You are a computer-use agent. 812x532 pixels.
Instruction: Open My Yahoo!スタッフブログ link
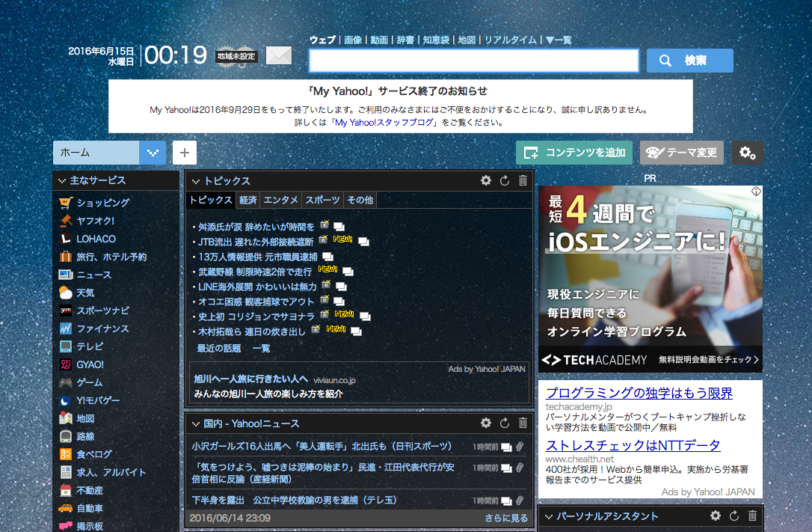coord(384,123)
